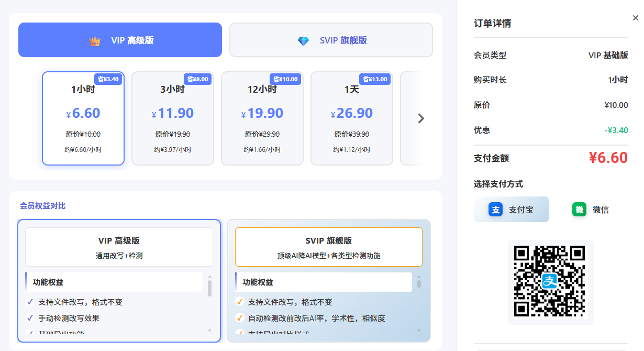Click the SVIP 旗舰版 comparison card header
This screenshot has height=351, width=644.
click(x=329, y=247)
